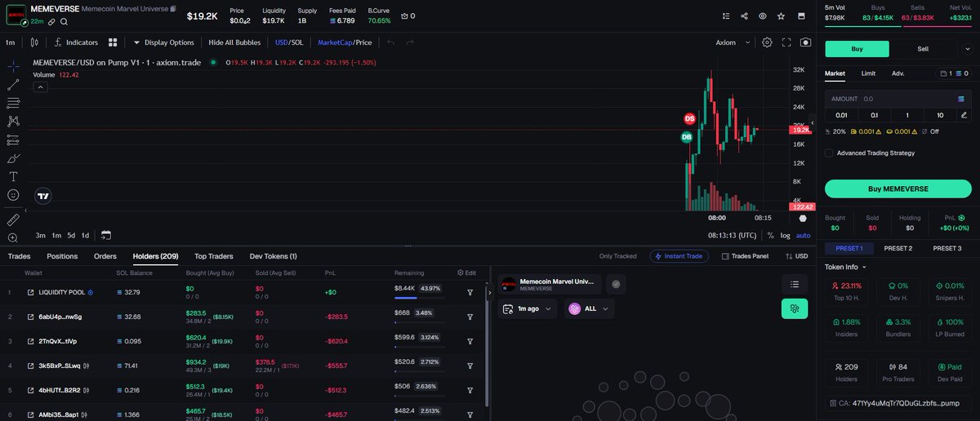The width and height of the screenshot is (980, 421).
Task: Click the Buy MEMEVERSE button
Action: (898, 188)
